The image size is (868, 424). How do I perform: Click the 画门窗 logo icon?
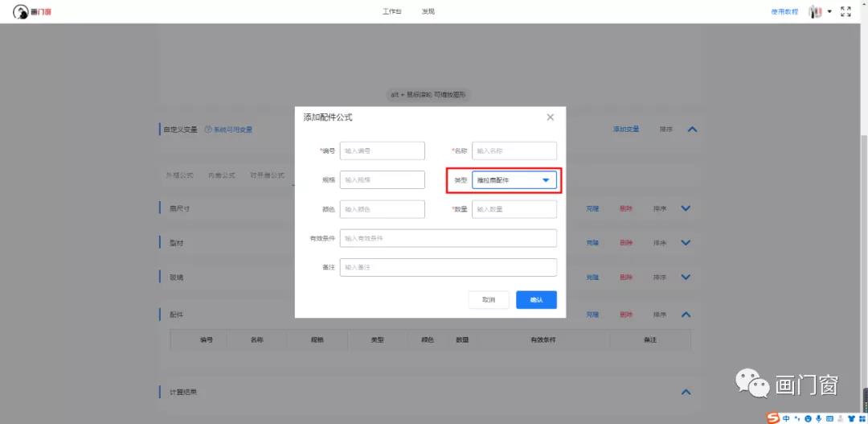click(x=20, y=11)
